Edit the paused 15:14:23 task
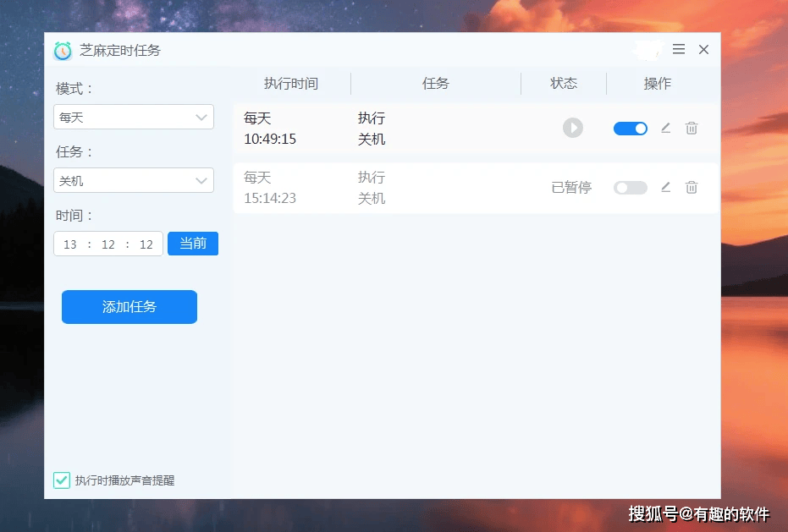This screenshot has height=532, width=788. pos(665,188)
